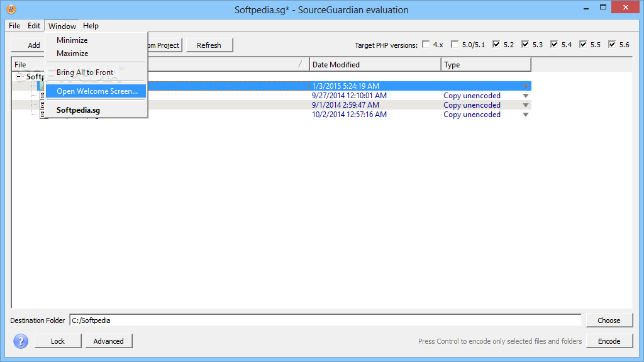This screenshot has width=644, height=362.
Task: Click Copy unencoded on the 10/2/2014 row
Action: click(x=472, y=115)
